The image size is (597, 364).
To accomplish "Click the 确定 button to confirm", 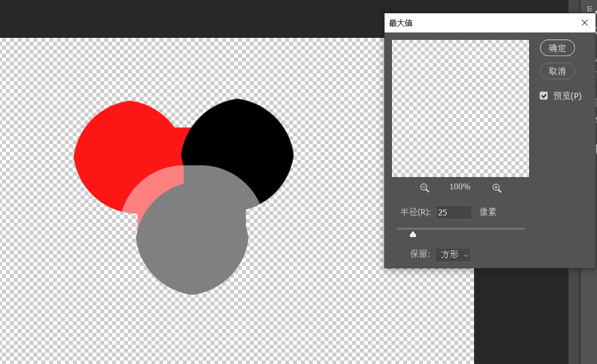I will tap(557, 48).
